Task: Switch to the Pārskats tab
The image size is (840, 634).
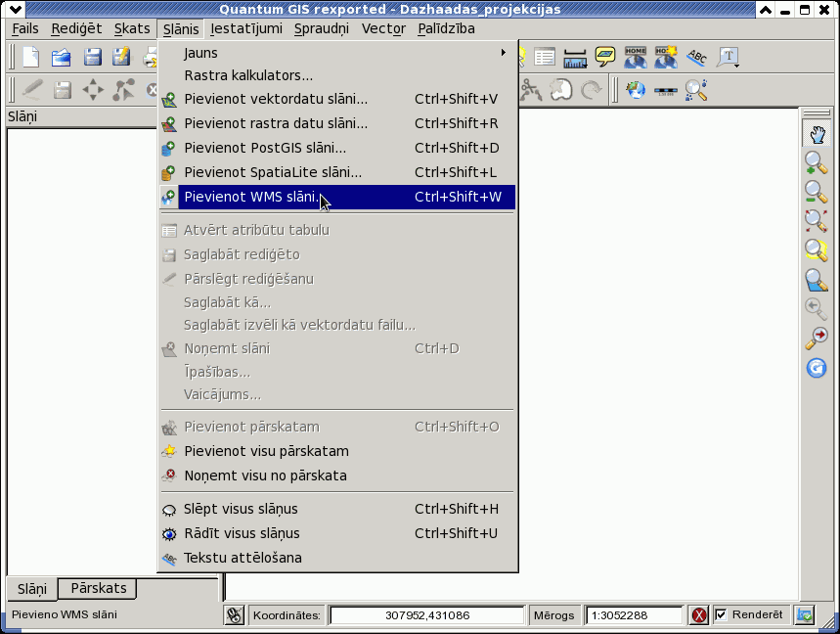Action: (98, 588)
